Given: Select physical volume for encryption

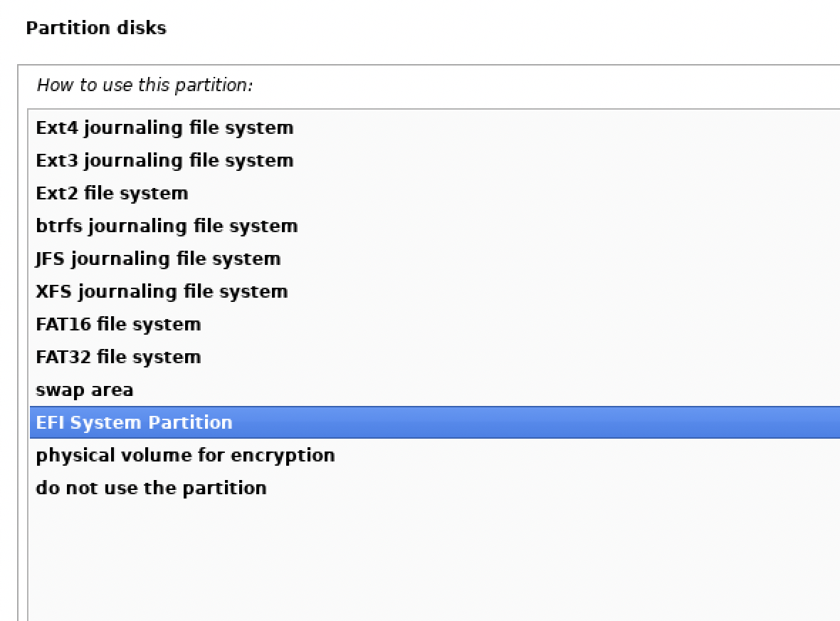Looking at the screenshot, I should click(185, 456).
